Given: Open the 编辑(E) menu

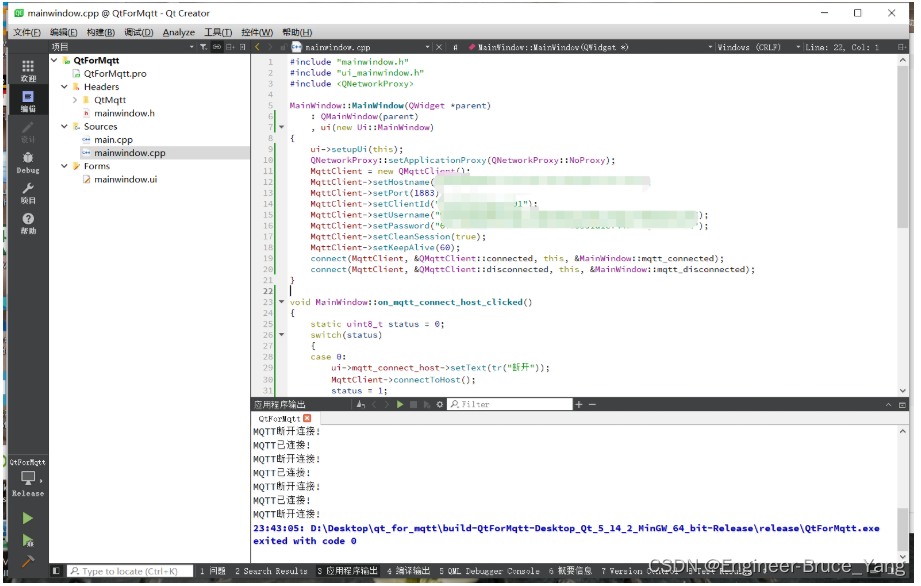Looking at the screenshot, I should coord(63,32).
